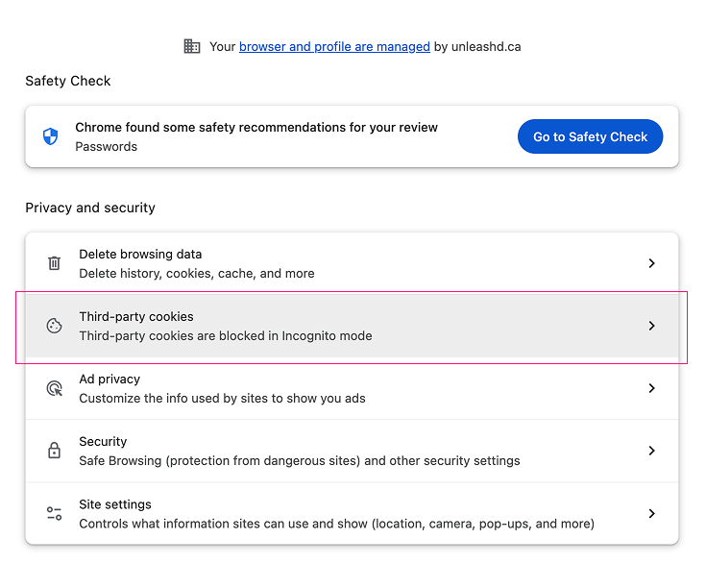Viewport: 706px width, 588px height.
Task: Open Third-party cookies via the right arrow
Action: [651, 326]
